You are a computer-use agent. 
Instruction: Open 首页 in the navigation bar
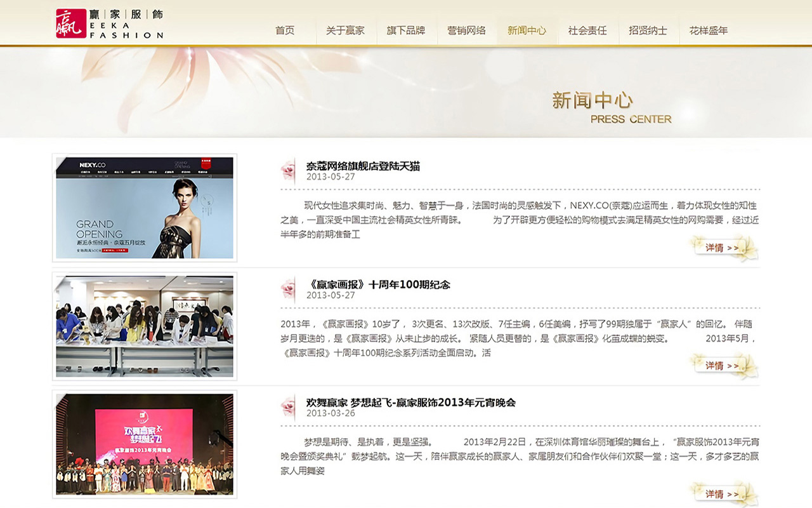285,30
